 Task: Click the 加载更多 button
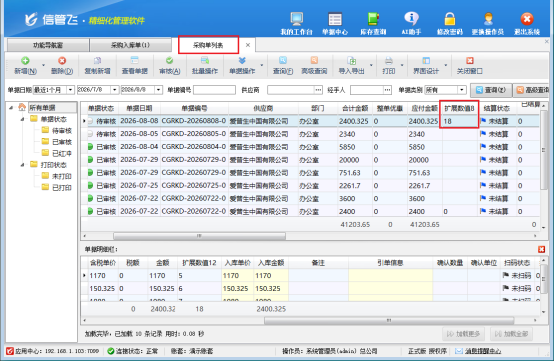pyautogui.click(x=463, y=334)
